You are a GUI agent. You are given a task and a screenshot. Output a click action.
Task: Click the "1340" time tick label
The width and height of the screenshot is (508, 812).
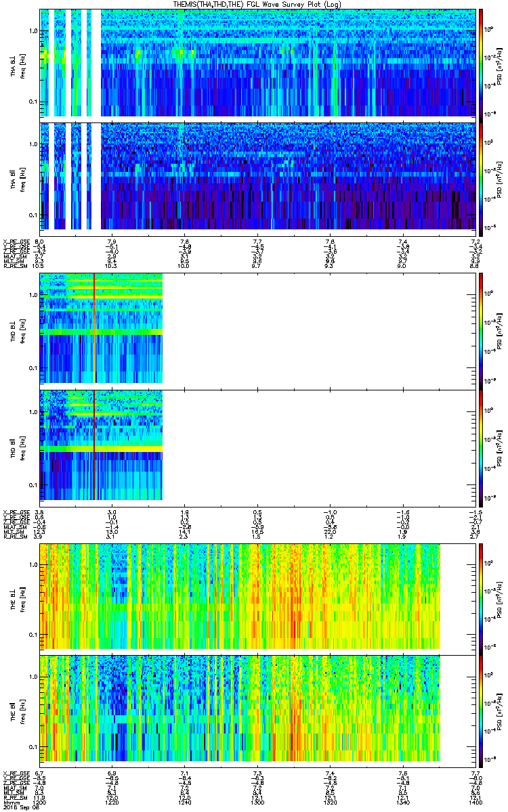402,802
